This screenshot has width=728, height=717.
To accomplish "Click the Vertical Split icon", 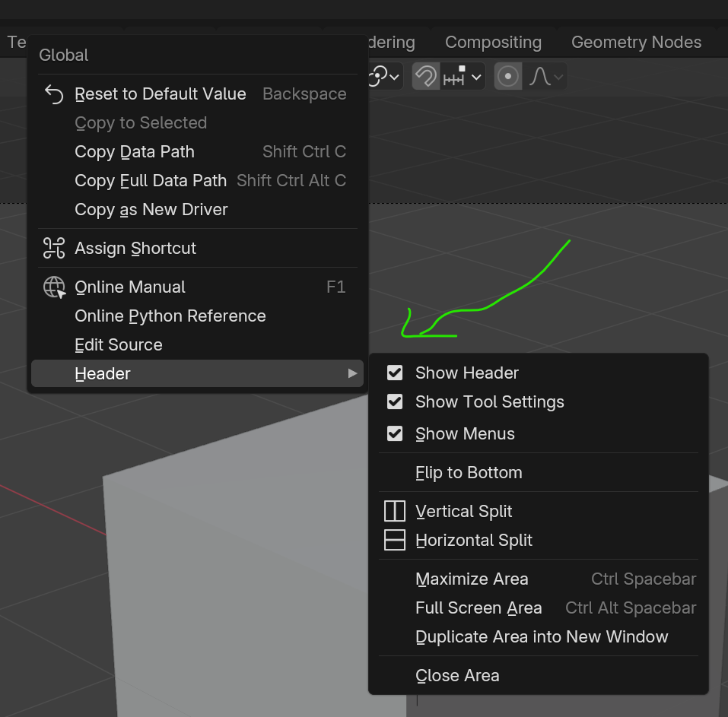I will coord(395,511).
